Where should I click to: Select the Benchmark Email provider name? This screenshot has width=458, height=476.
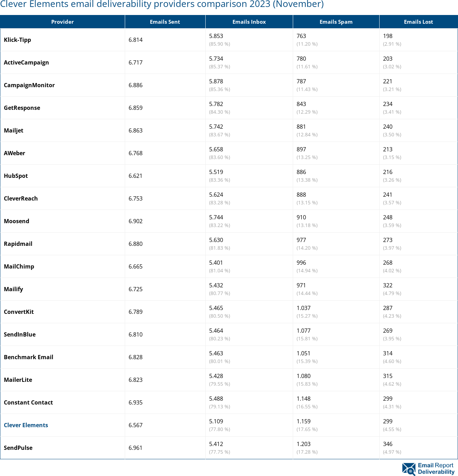click(29, 357)
